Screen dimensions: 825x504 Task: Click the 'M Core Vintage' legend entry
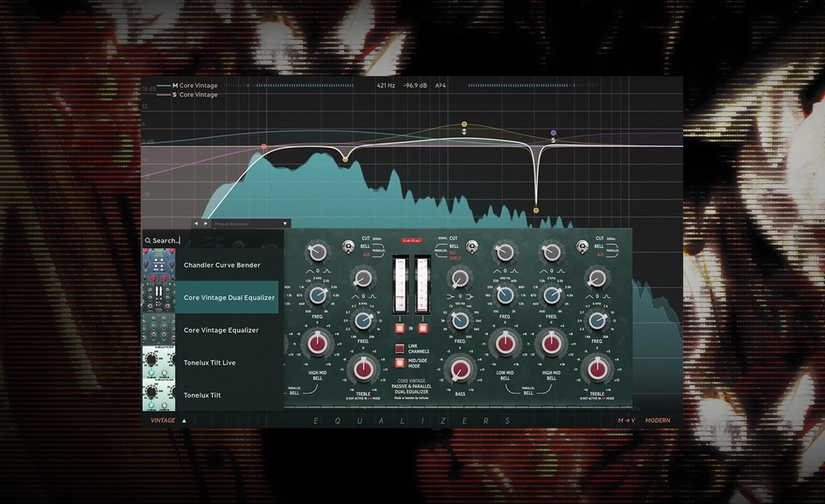(187, 85)
